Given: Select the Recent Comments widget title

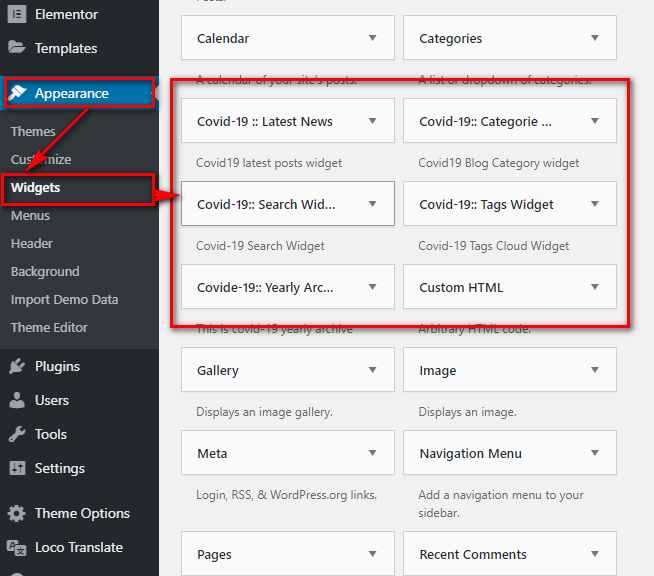Looking at the screenshot, I should [x=473, y=554].
